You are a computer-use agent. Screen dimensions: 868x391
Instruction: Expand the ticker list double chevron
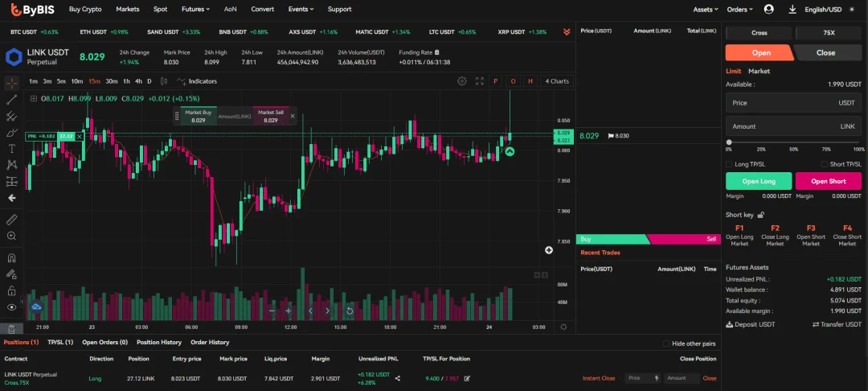click(x=567, y=32)
